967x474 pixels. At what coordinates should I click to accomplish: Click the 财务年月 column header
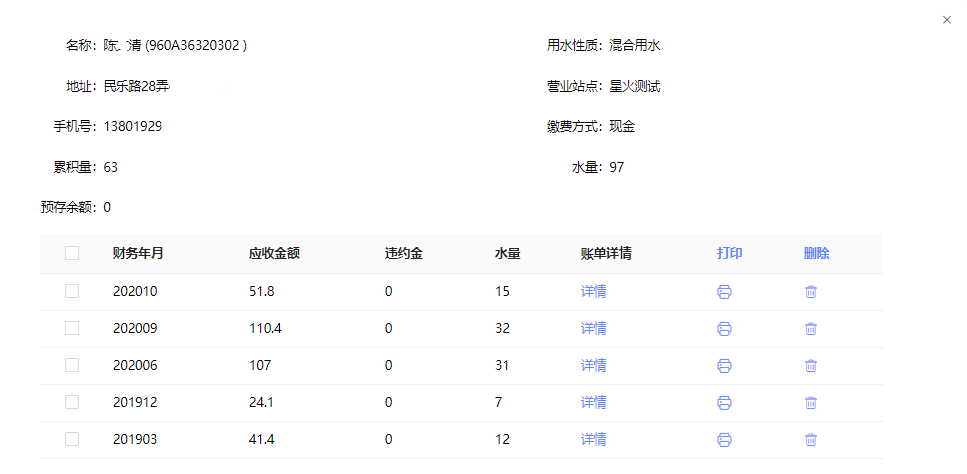138,254
